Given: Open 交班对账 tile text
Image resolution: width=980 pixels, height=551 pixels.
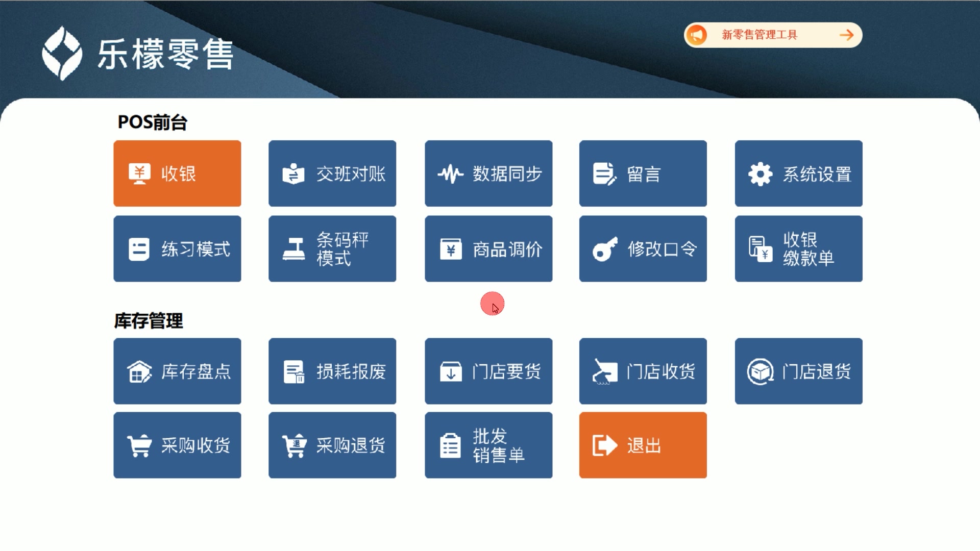Looking at the screenshot, I should 351,174.
